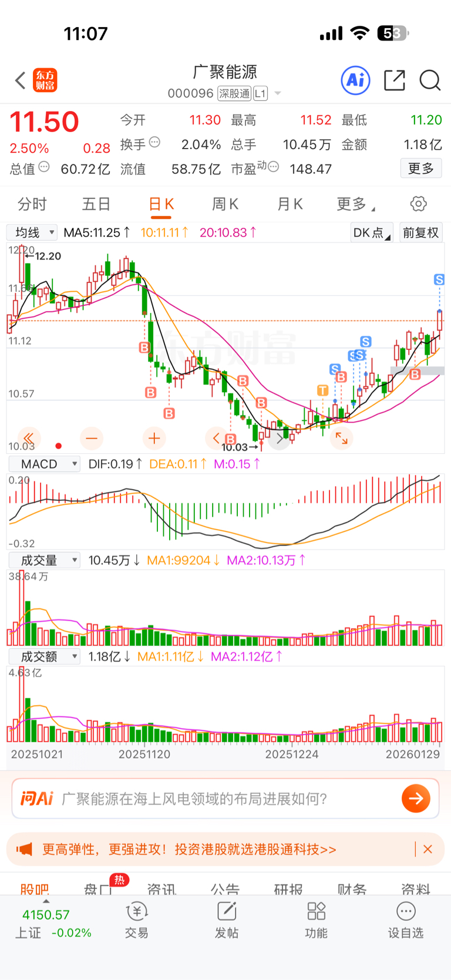Tap the 市盈 info icon
The height and width of the screenshot is (980, 451).
click(273, 167)
